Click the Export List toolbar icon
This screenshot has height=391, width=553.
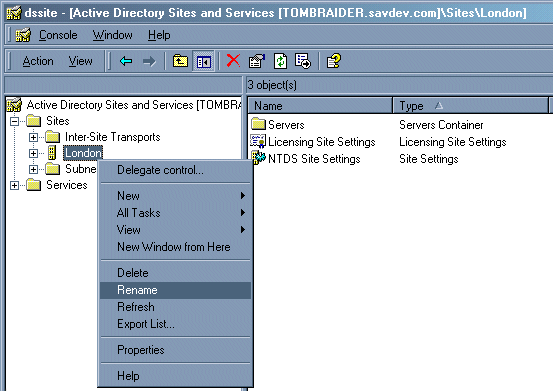(303, 61)
